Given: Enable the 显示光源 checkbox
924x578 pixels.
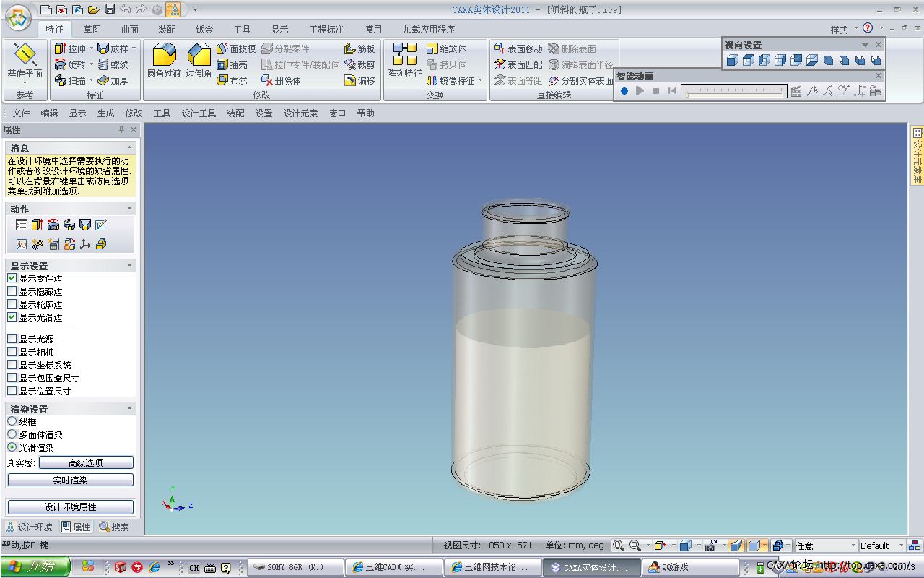Looking at the screenshot, I should tap(12, 339).
